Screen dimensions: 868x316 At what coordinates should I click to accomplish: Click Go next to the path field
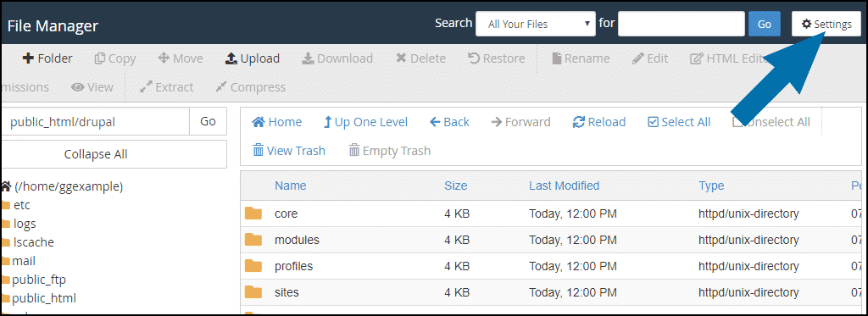(x=208, y=122)
